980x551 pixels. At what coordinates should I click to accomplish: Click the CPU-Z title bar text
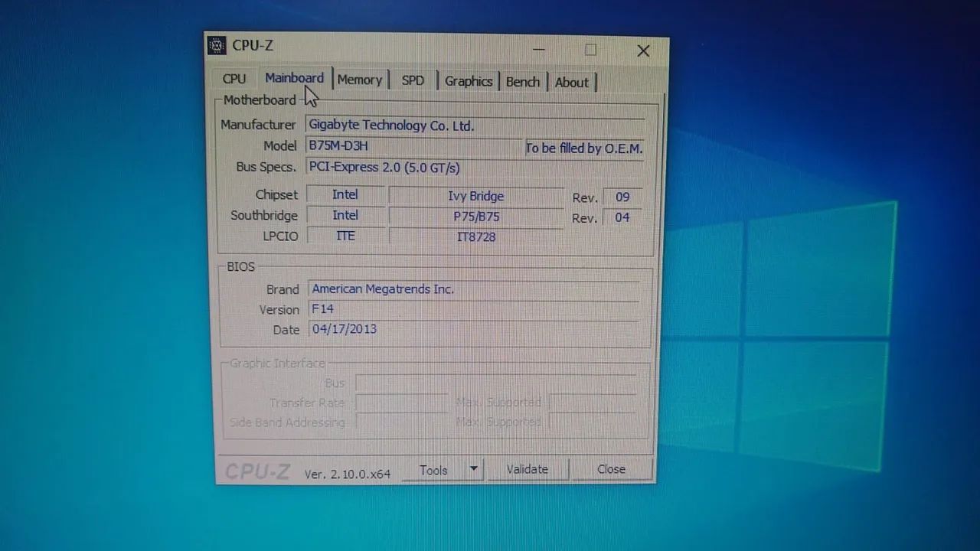[253, 46]
